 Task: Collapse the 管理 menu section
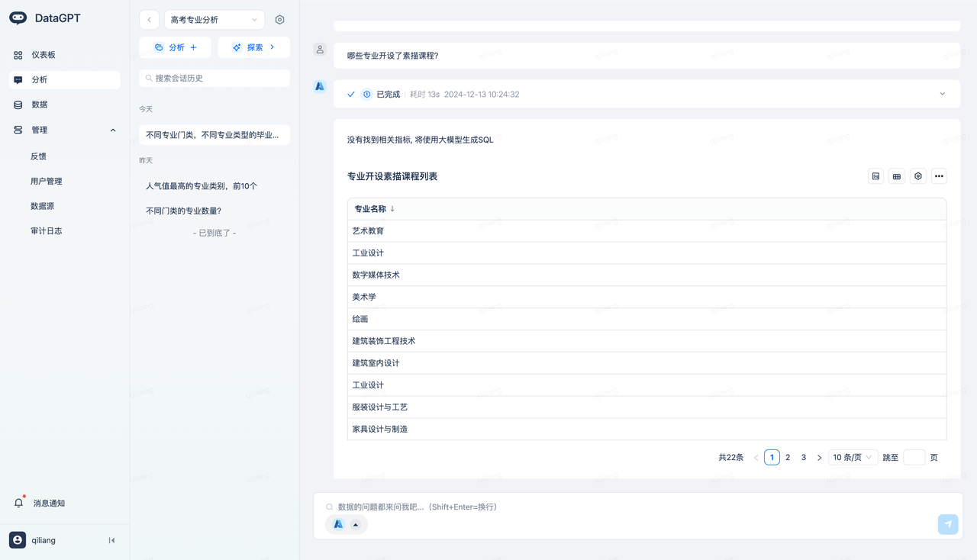pyautogui.click(x=113, y=130)
